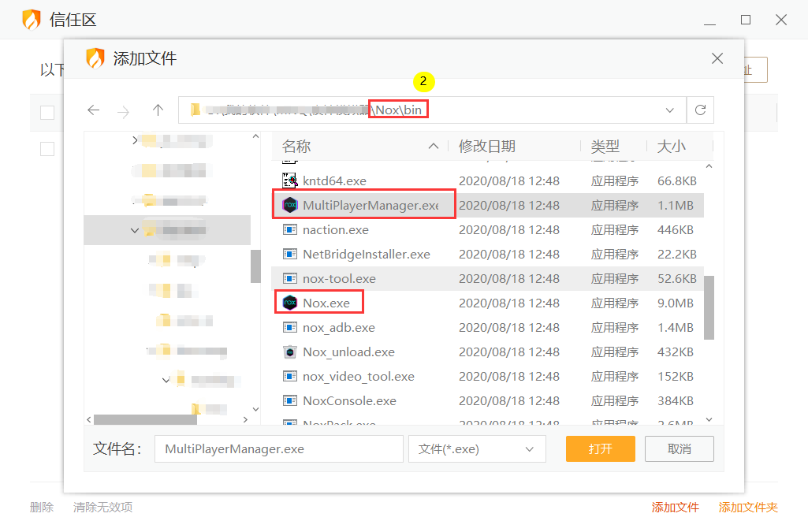The image size is (808, 532).
Task: Click the NoxConsole.exe file icon
Action: [290, 400]
